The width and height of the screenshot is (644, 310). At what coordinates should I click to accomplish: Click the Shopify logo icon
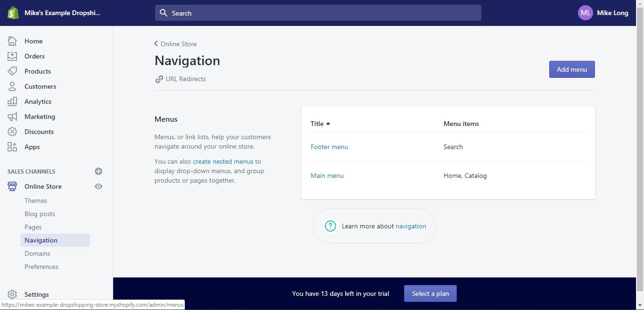13,13
